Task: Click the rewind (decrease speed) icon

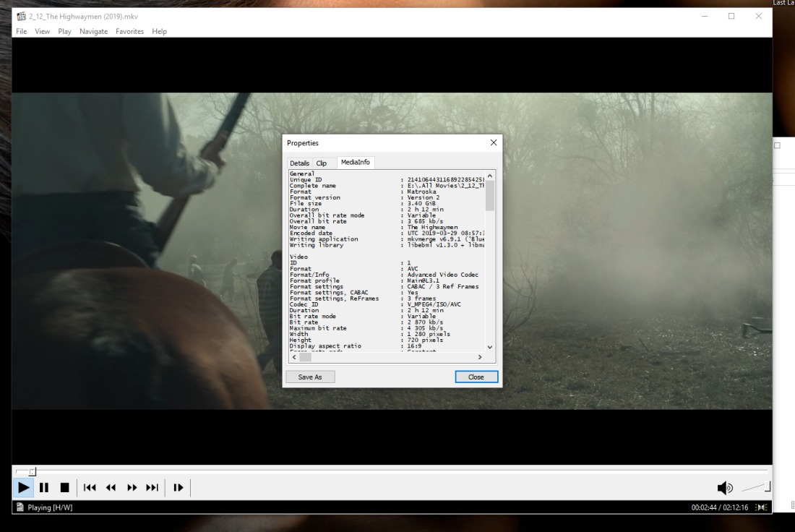Action: click(x=111, y=488)
